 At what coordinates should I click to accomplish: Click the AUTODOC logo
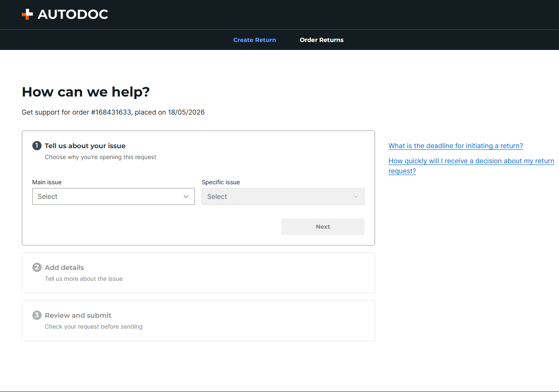65,14
